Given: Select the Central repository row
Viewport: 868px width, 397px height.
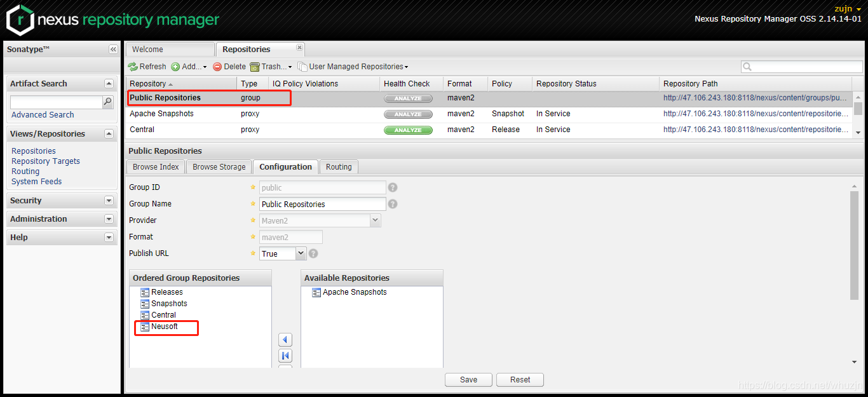Looking at the screenshot, I should [489, 130].
